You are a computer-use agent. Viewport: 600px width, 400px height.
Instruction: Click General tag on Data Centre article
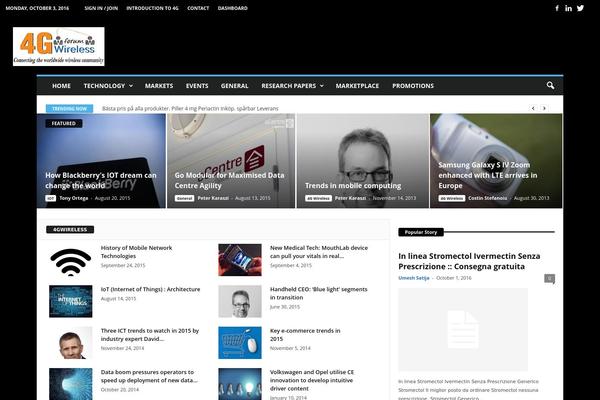(x=184, y=198)
